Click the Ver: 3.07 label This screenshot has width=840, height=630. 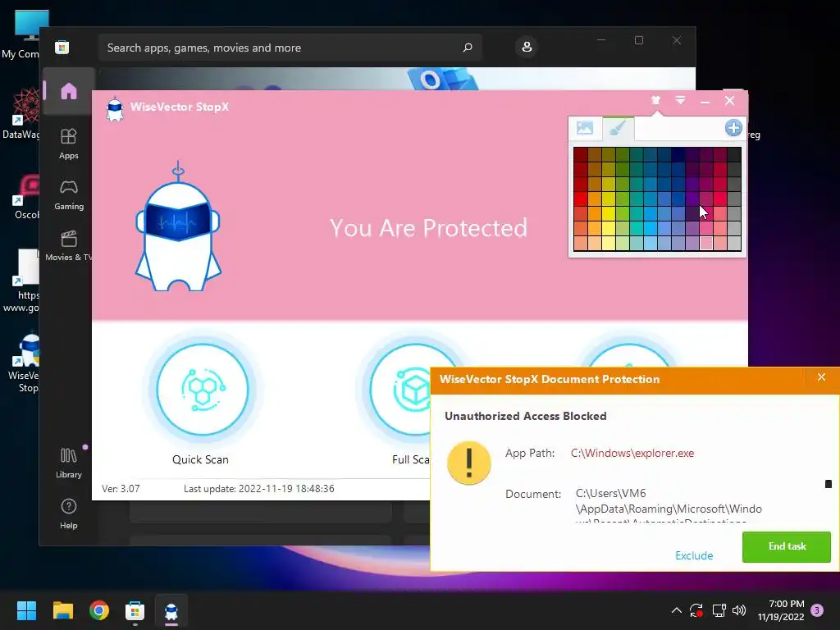pos(121,489)
